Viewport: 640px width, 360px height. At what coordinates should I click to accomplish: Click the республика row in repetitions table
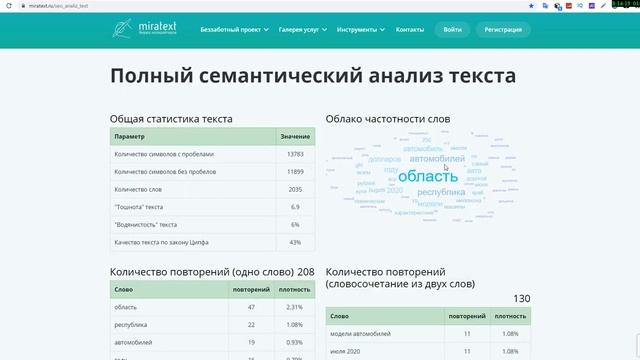tap(212, 324)
